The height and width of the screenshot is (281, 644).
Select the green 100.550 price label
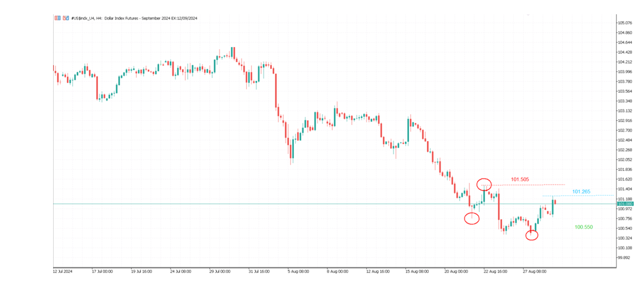[584, 227]
